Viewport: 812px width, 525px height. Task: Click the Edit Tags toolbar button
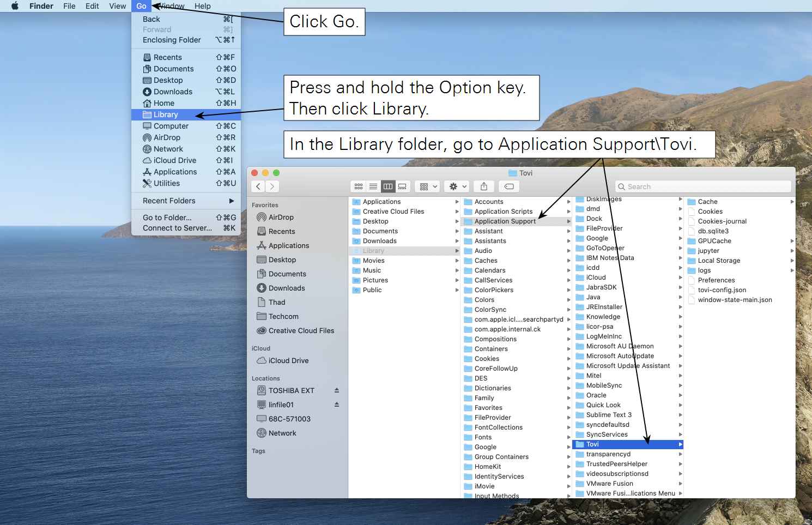pos(509,186)
